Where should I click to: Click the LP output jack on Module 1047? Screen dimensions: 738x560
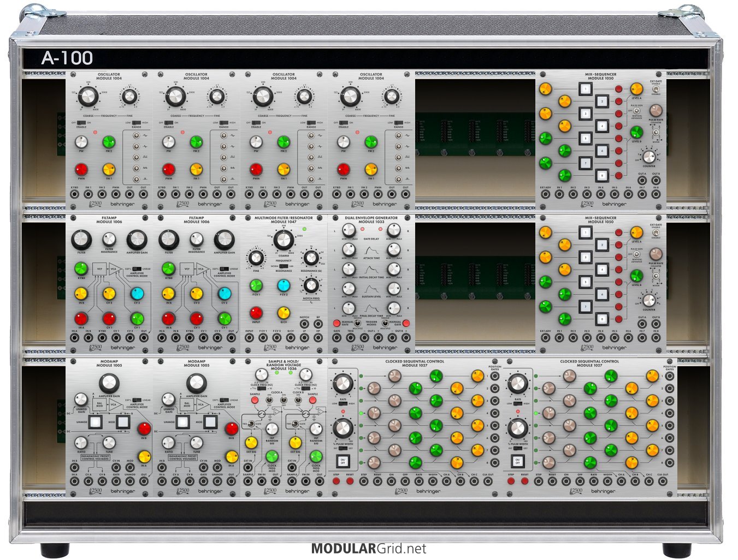coord(304,338)
